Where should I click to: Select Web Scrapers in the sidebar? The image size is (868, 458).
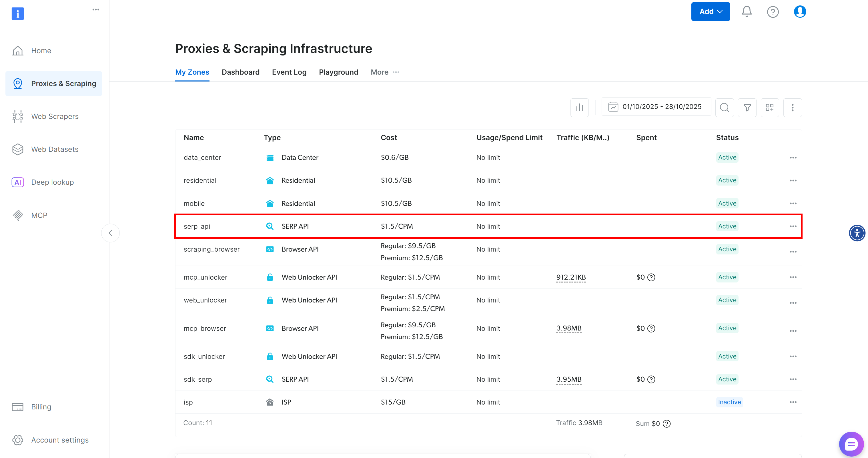point(55,116)
